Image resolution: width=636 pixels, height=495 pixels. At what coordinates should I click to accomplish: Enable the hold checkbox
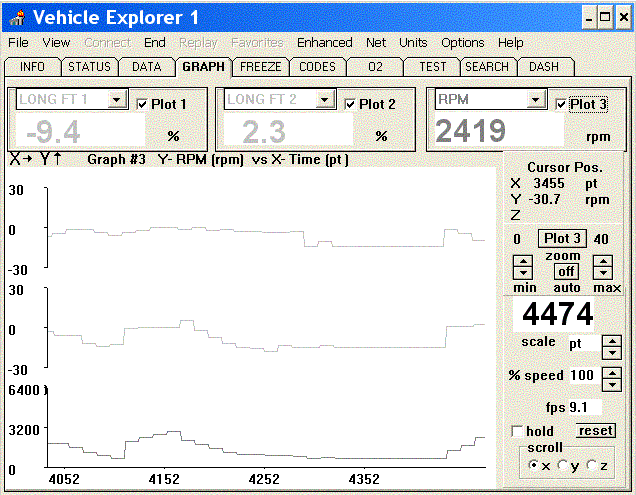[x=517, y=431]
